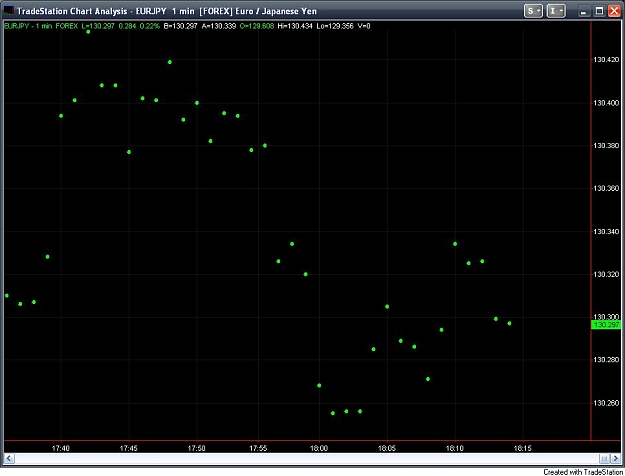Image resolution: width=625 pixels, height=476 pixels.
Task: Click the 17:55 time axis label
Action: point(258,448)
